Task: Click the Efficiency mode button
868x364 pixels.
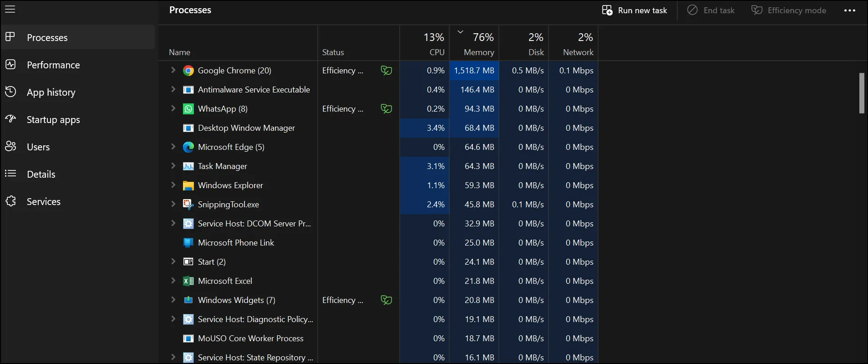Action: pyautogui.click(x=788, y=10)
